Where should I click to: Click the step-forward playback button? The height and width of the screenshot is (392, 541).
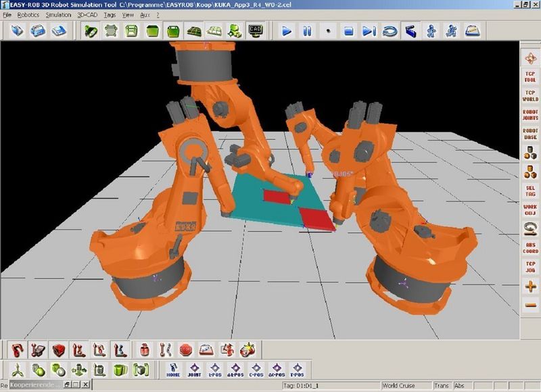point(369,31)
